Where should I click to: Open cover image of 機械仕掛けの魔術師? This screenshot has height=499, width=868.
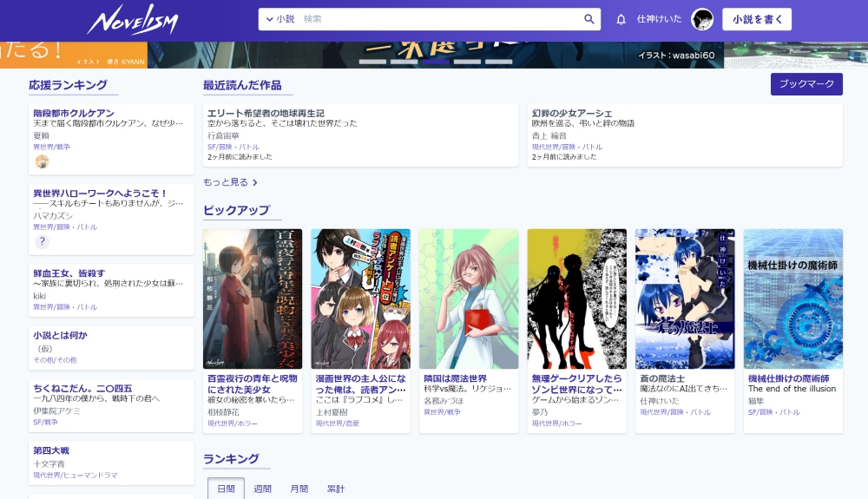tap(793, 299)
